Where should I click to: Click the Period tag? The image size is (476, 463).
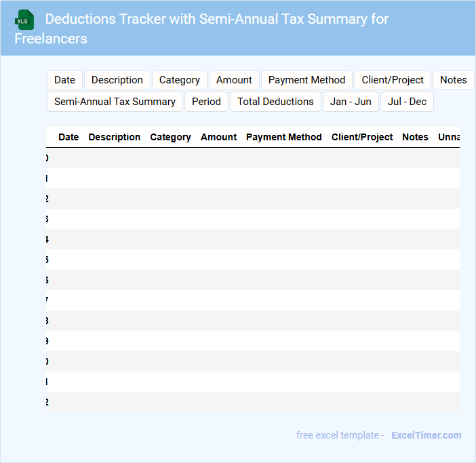[206, 102]
